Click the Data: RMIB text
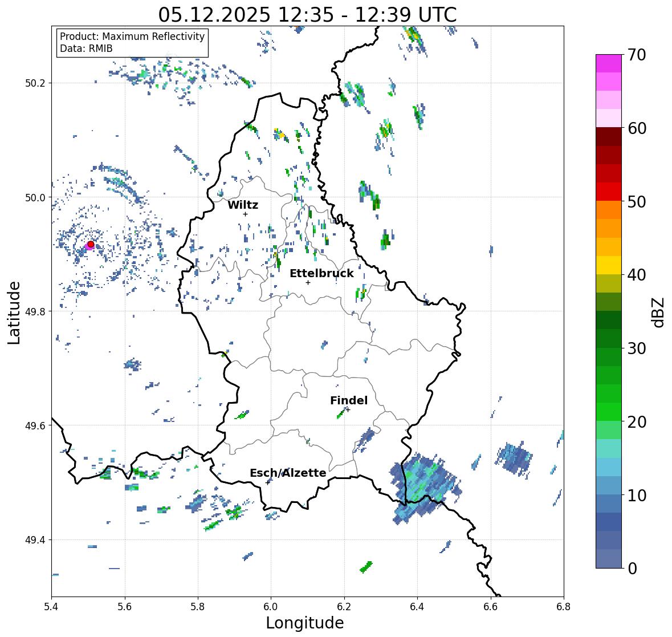The height and width of the screenshot is (637, 672). (86, 48)
